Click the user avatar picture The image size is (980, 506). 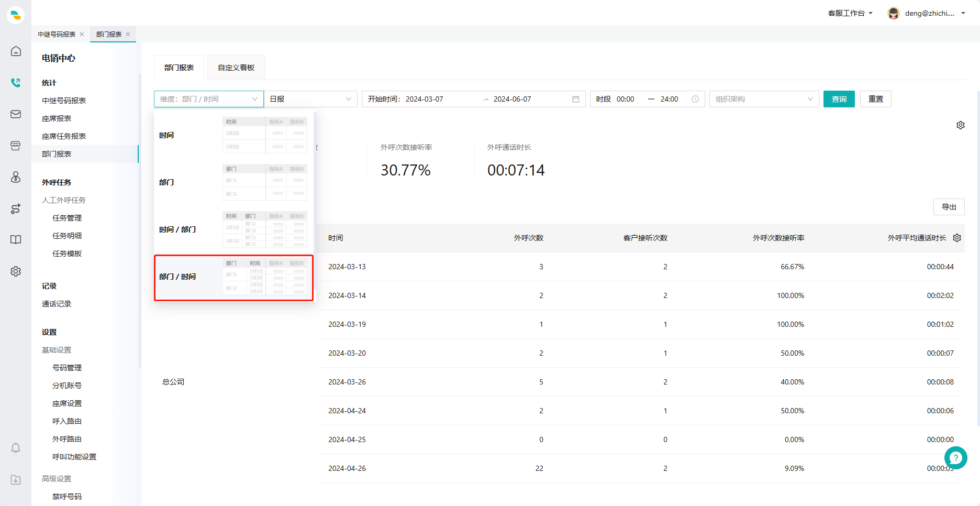click(894, 13)
